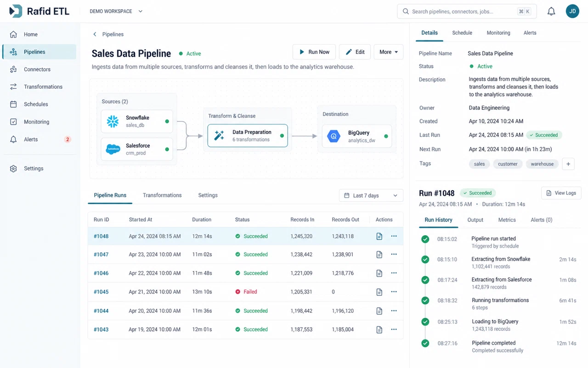Open the Metrics tab for Run #1048
The image size is (588, 368).
coord(507,220)
